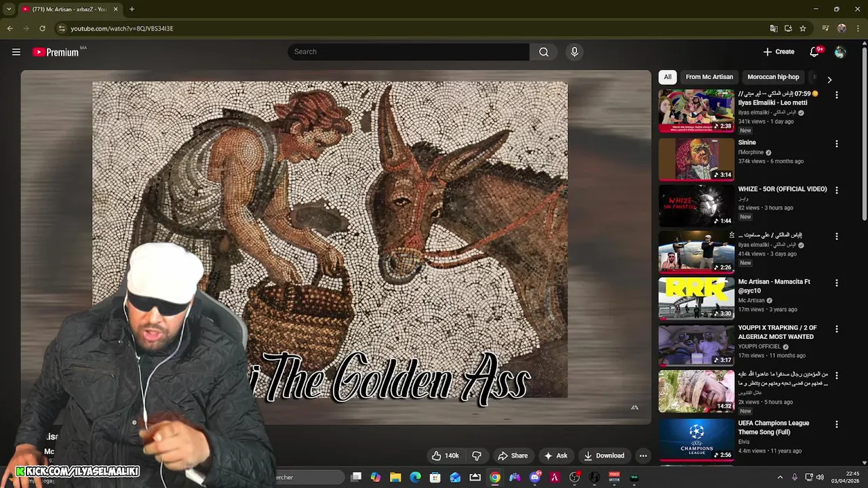The width and height of the screenshot is (868, 488).
Task: Click the Ask button
Action: pos(555,455)
